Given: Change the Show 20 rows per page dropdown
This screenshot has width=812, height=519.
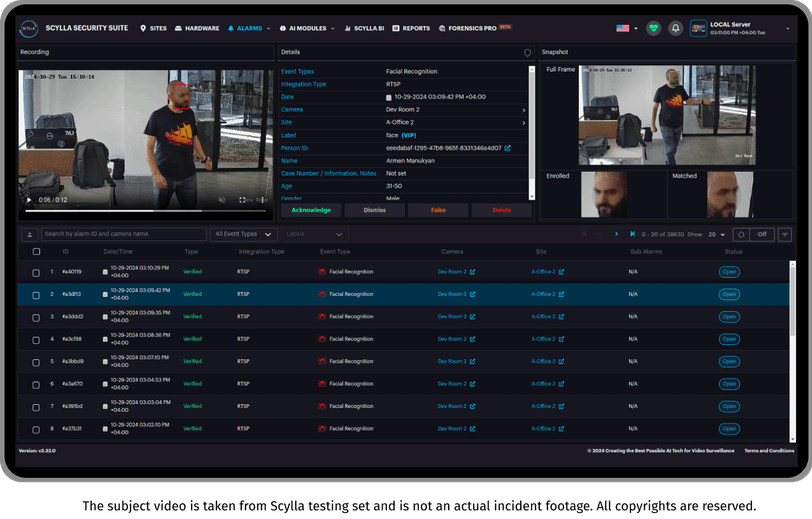Looking at the screenshot, I should point(717,235).
